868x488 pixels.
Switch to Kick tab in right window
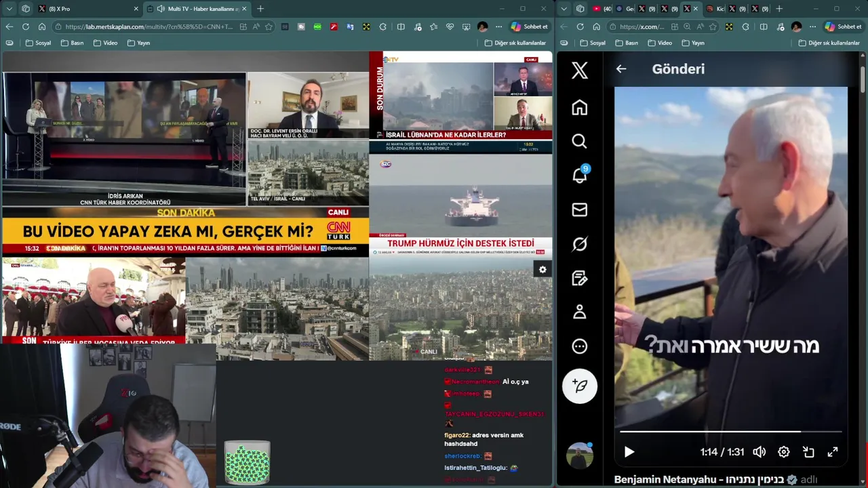click(x=716, y=9)
